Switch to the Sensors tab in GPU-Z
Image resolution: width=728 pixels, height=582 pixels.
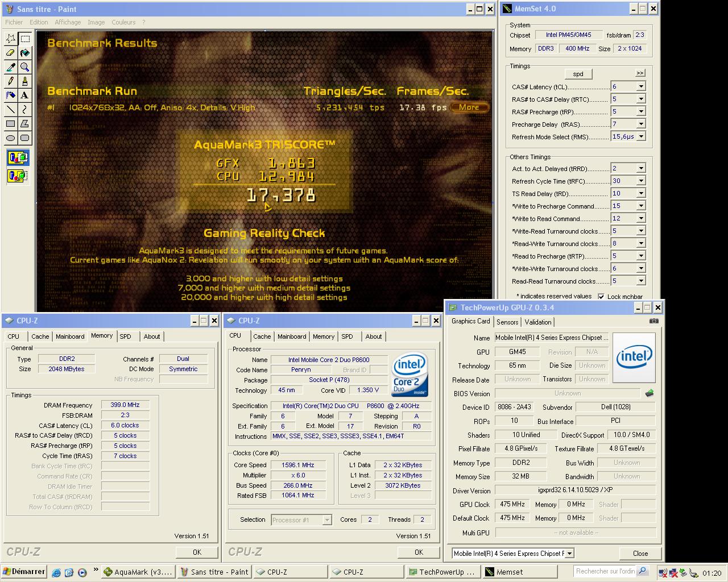(507, 322)
